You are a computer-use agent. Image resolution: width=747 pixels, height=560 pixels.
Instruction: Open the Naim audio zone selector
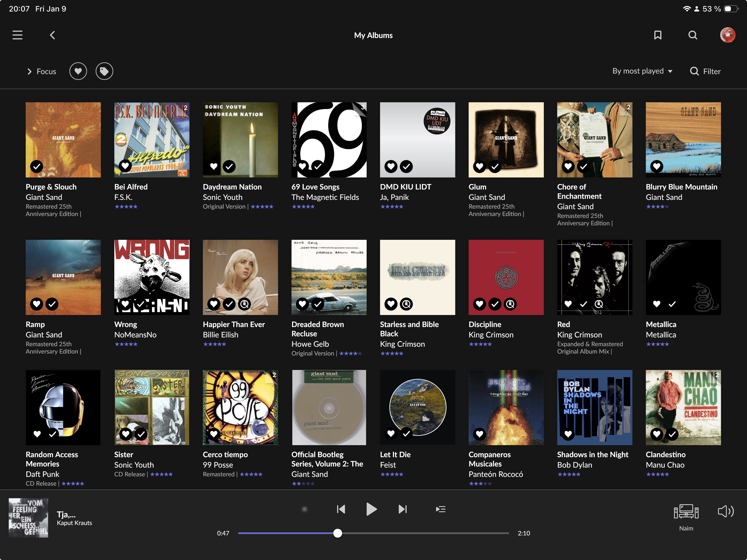click(x=685, y=513)
